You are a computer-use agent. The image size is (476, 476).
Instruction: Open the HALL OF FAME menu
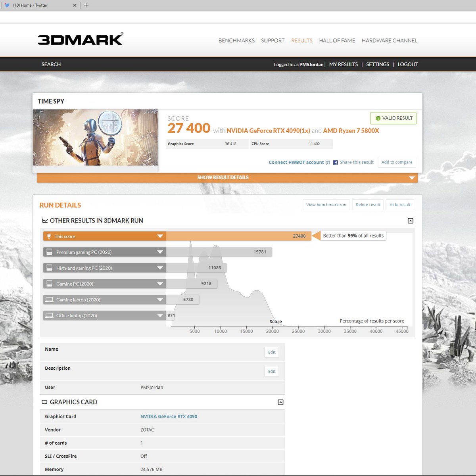pyautogui.click(x=337, y=40)
